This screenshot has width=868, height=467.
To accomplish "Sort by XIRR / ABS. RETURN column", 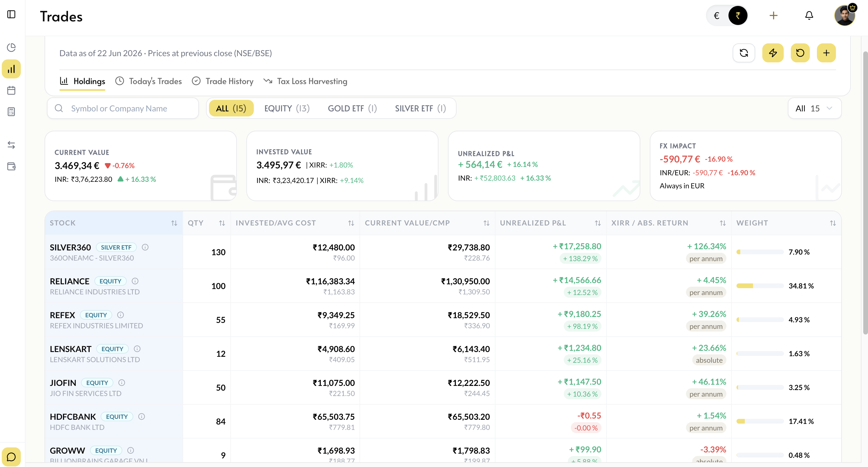I will (723, 223).
